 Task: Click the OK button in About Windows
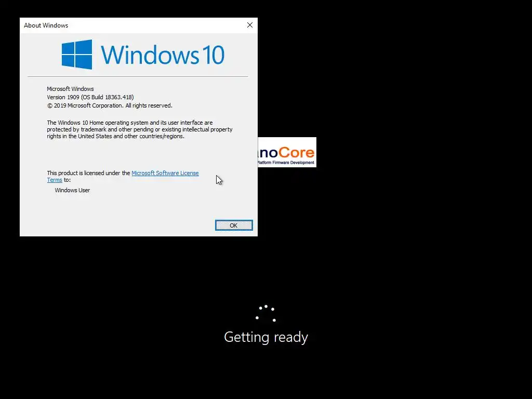tap(234, 225)
